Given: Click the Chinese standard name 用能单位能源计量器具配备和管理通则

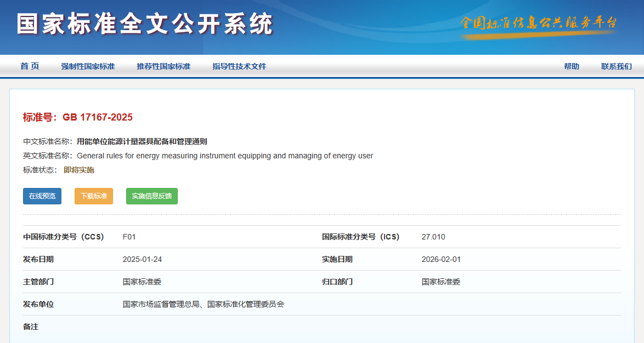Looking at the screenshot, I should (x=142, y=141).
